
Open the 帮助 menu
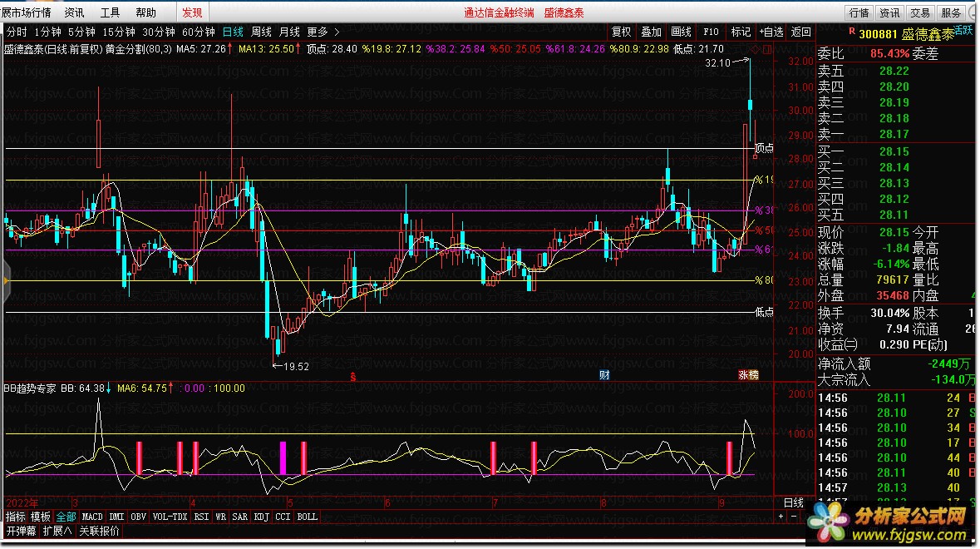[x=146, y=12]
